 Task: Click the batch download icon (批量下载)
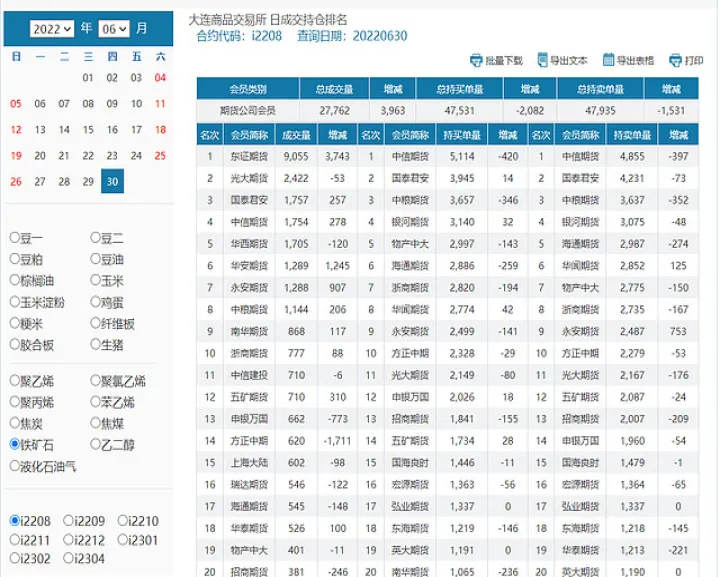point(476,60)
